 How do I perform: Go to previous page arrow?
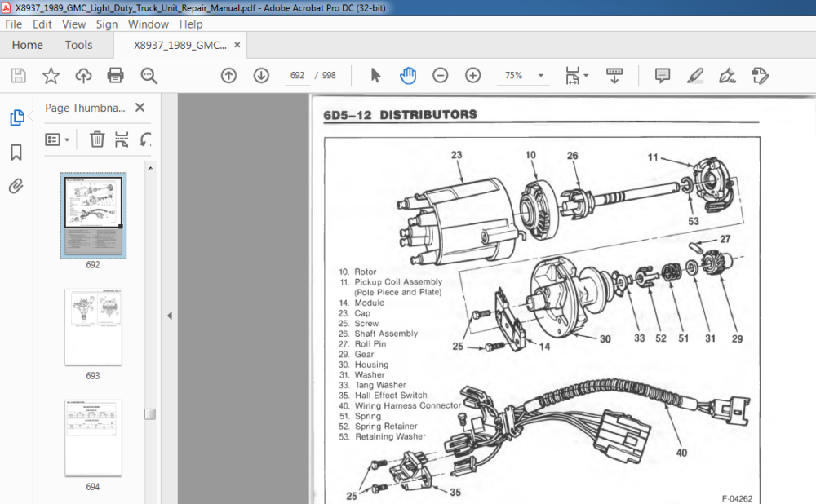228,75
